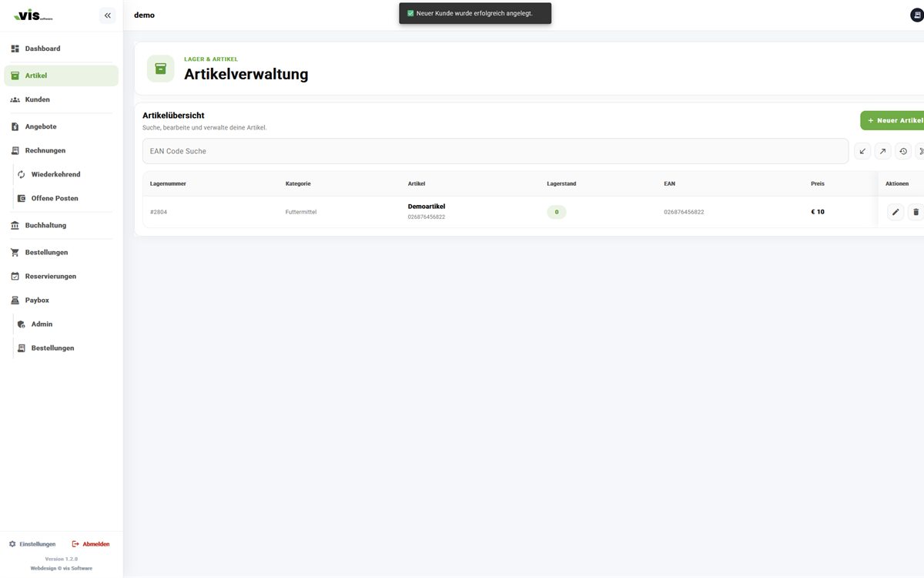Click the up-right arrow stock-out icon

point(882,151)
